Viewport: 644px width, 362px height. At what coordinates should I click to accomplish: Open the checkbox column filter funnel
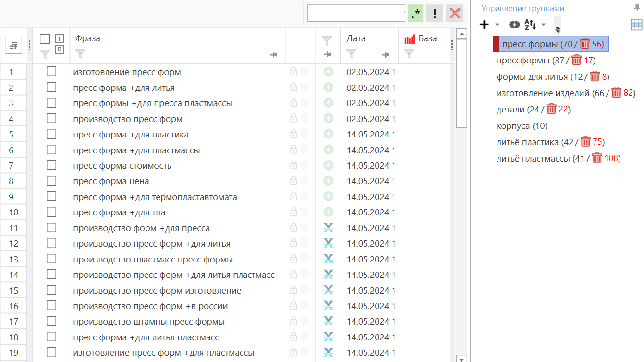[x=45, y=54]
